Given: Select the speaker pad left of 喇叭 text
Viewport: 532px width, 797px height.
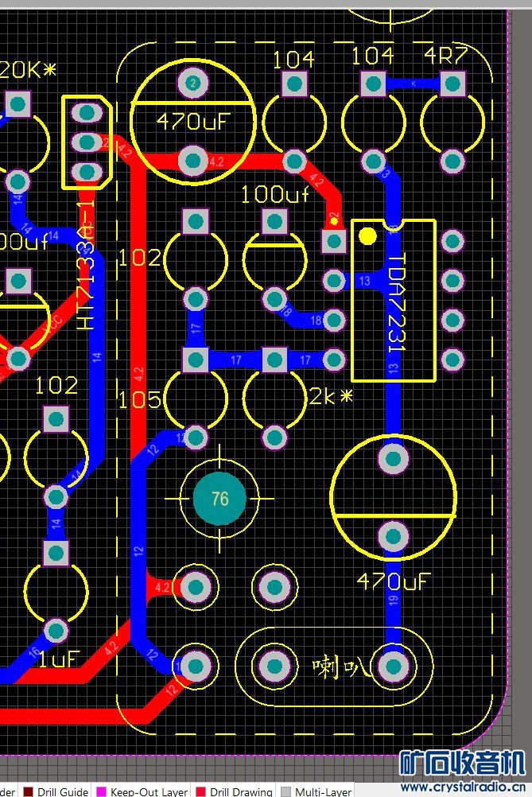Looking at the screenshot, I should [x=275, y=667].
